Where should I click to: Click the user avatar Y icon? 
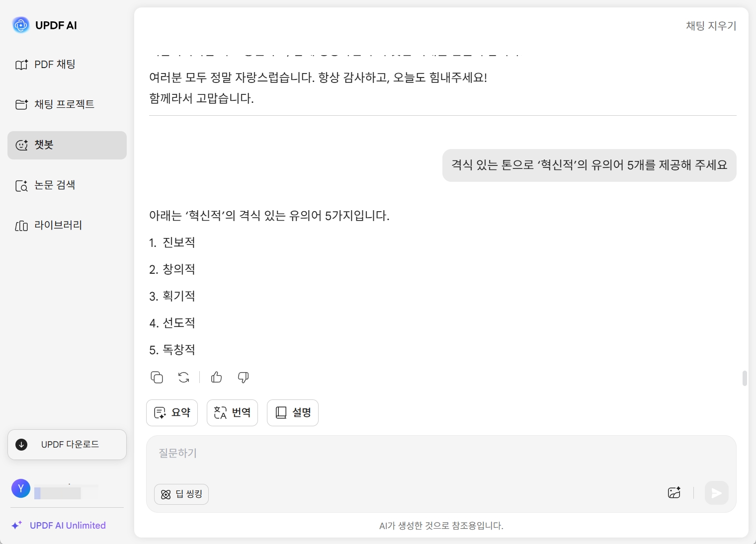[x=21, y=488]
